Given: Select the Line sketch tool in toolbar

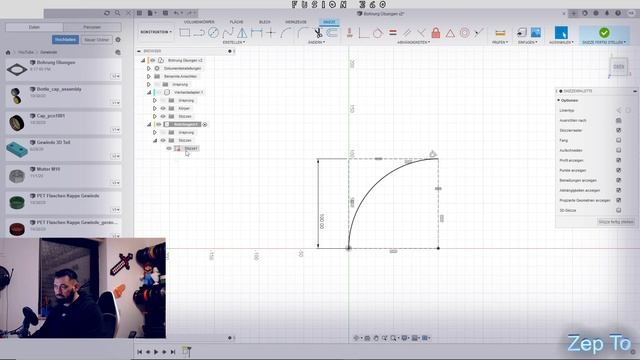Looking at the screenshot, I should pyautogui.click(x=199, y=33).
